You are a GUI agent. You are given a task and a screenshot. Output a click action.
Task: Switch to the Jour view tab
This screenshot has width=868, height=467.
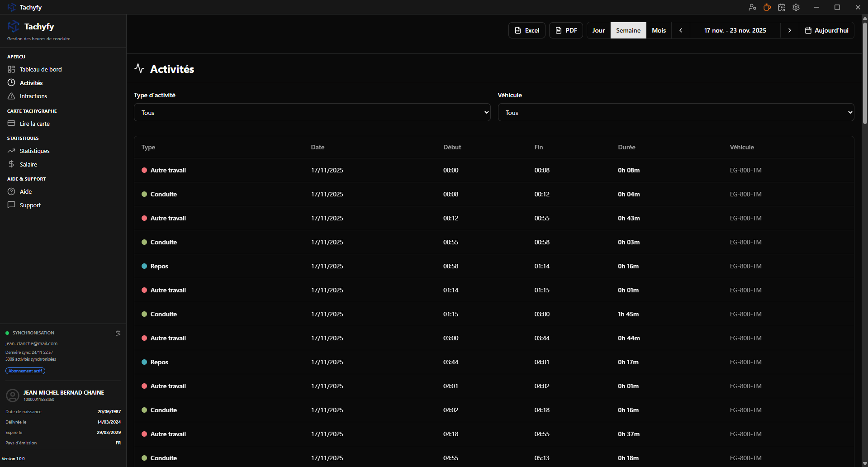pos(598,30)
